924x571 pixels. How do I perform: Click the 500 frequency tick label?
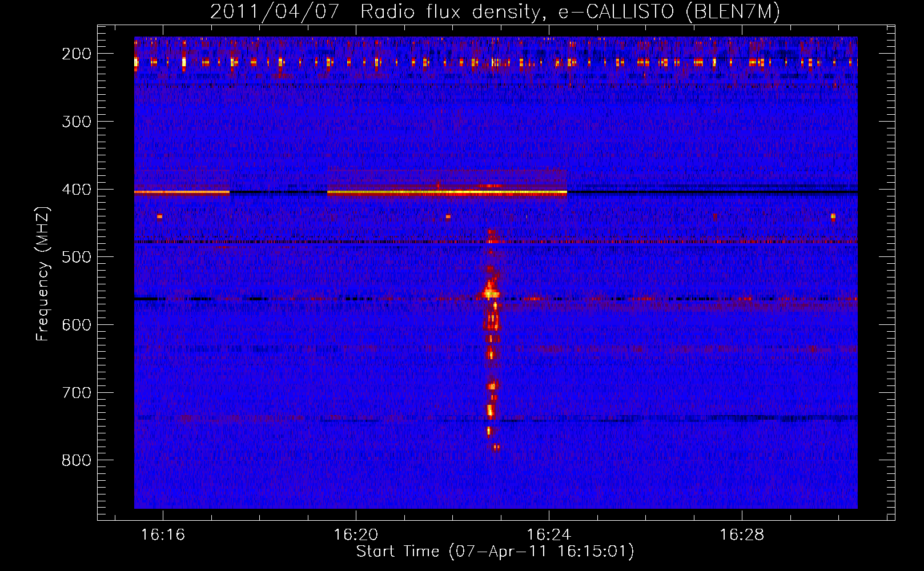tap(77, 257)
